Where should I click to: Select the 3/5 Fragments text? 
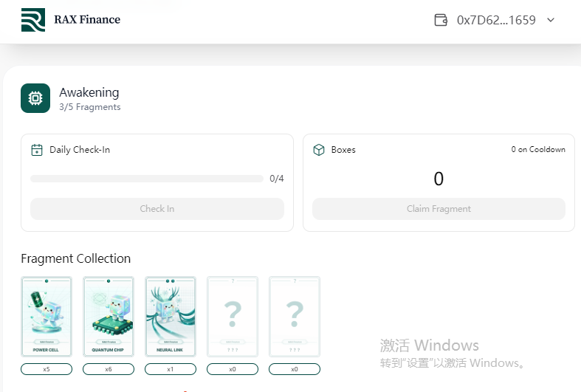pos(90,107)
